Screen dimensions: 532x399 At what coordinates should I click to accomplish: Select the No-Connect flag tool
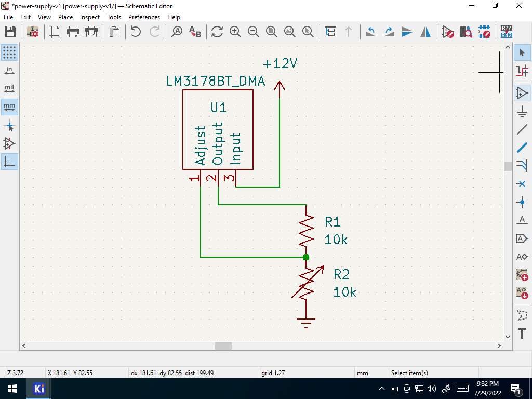click(x=522, y=184)
